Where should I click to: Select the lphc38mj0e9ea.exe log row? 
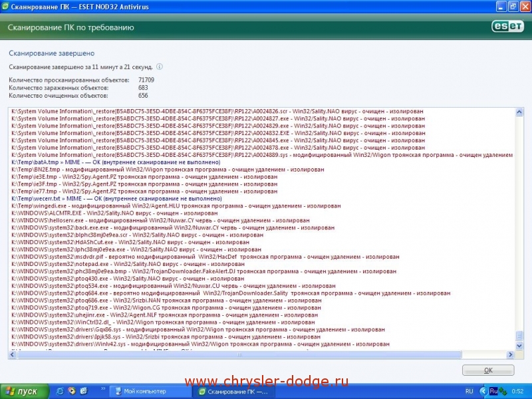(136, 250)
